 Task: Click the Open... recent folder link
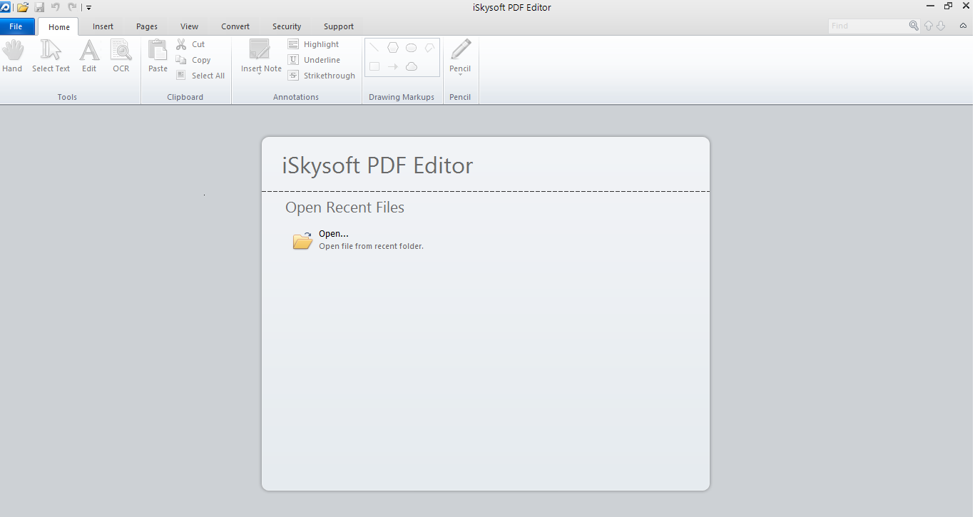(334, 233)
